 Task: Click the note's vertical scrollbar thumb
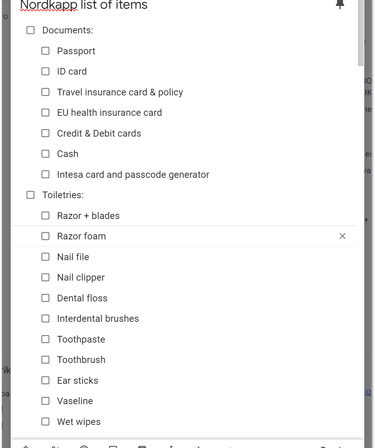(360, 33)
